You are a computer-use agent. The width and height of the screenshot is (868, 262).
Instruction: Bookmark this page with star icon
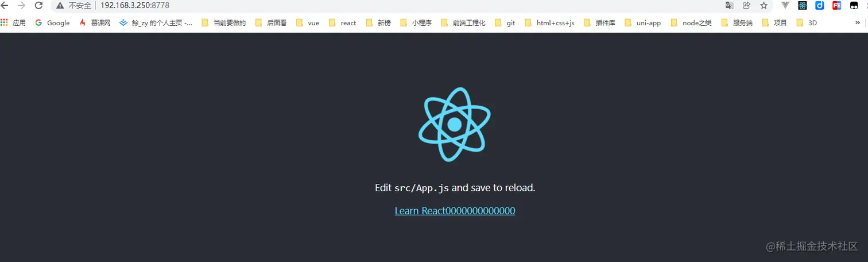[x=764, y=5]
